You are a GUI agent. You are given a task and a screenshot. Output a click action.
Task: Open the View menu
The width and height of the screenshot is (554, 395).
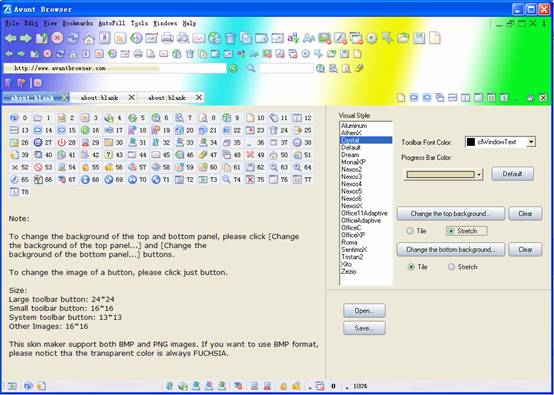50,24
